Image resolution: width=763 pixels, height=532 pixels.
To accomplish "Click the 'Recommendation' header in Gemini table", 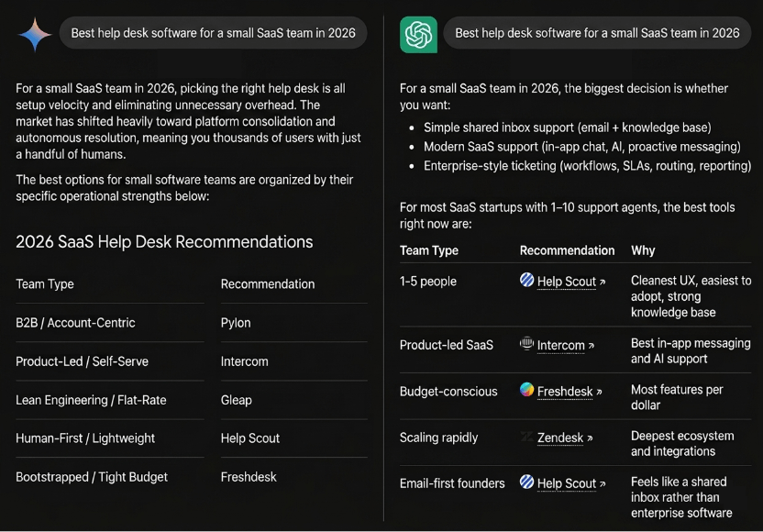I will click(268, 283).
